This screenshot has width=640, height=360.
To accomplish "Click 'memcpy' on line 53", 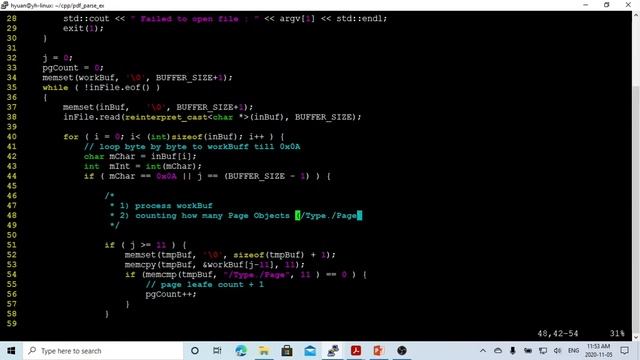I will (140, 264).
